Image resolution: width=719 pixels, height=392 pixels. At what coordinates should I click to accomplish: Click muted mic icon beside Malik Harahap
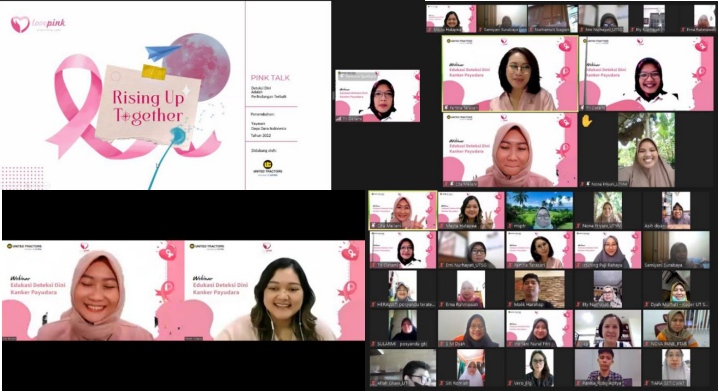tap(510, 304)
